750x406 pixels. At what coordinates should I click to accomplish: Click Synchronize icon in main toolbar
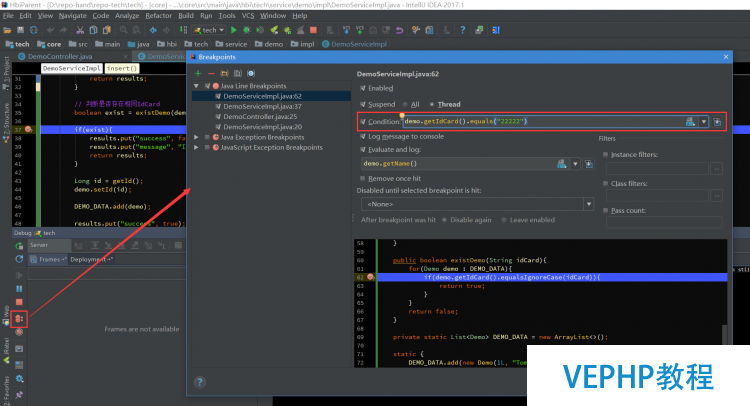pyautogui.click(x=33, y=30)
